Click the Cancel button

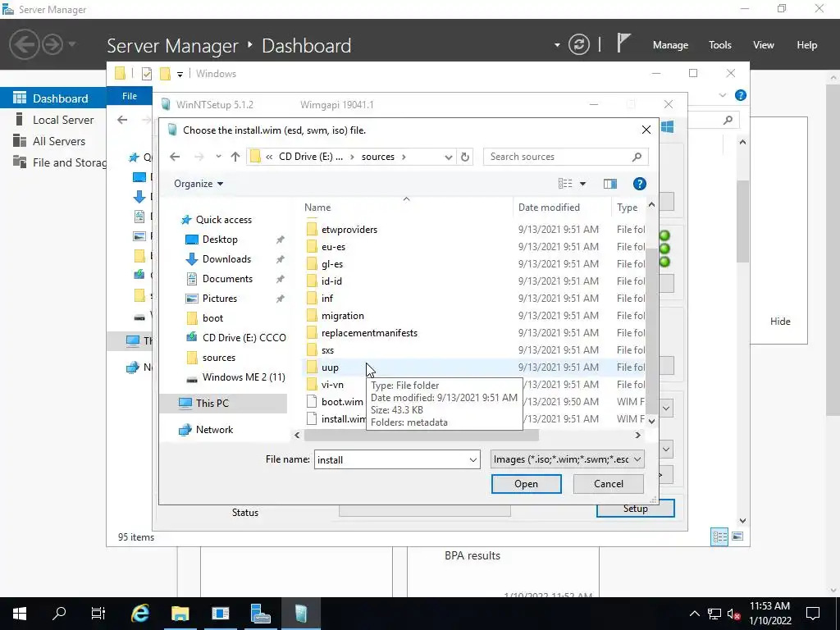(608, 484)
